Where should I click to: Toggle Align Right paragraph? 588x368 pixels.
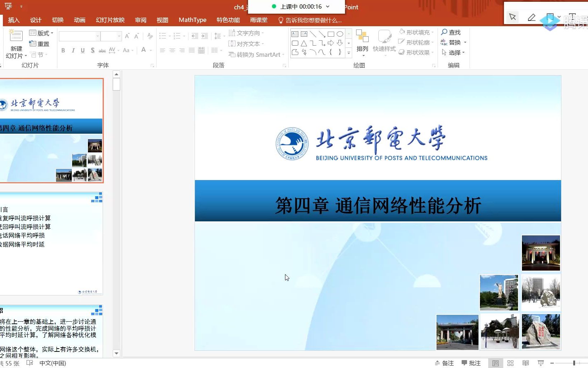point(182,50)
